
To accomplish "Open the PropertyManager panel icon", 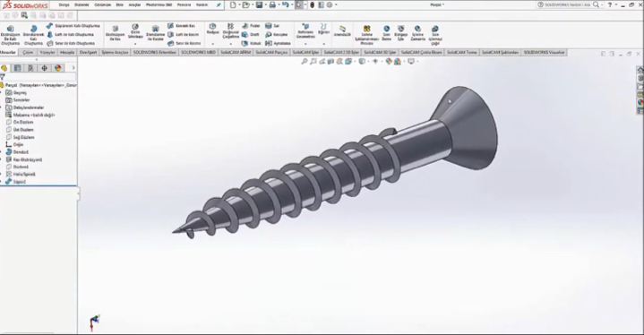I will click(17, 68).
